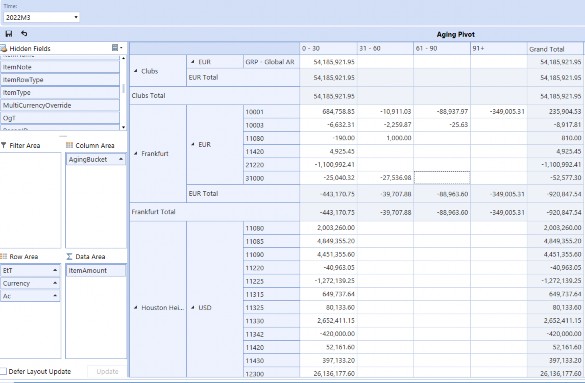Click the Update button

coord(107,371)
